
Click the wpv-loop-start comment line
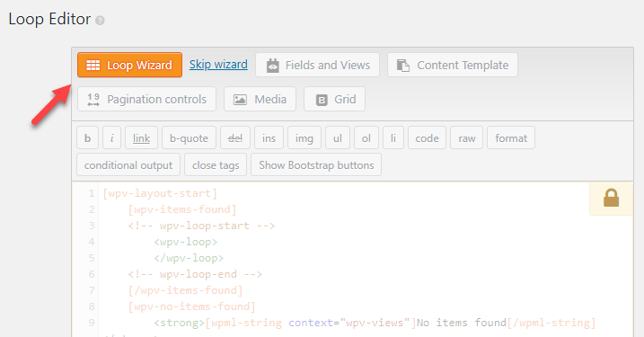click(201, 226)
